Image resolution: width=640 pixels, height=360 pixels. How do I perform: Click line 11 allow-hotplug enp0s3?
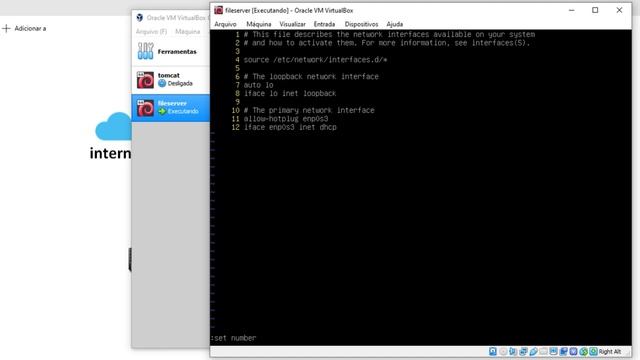point(286,119)
